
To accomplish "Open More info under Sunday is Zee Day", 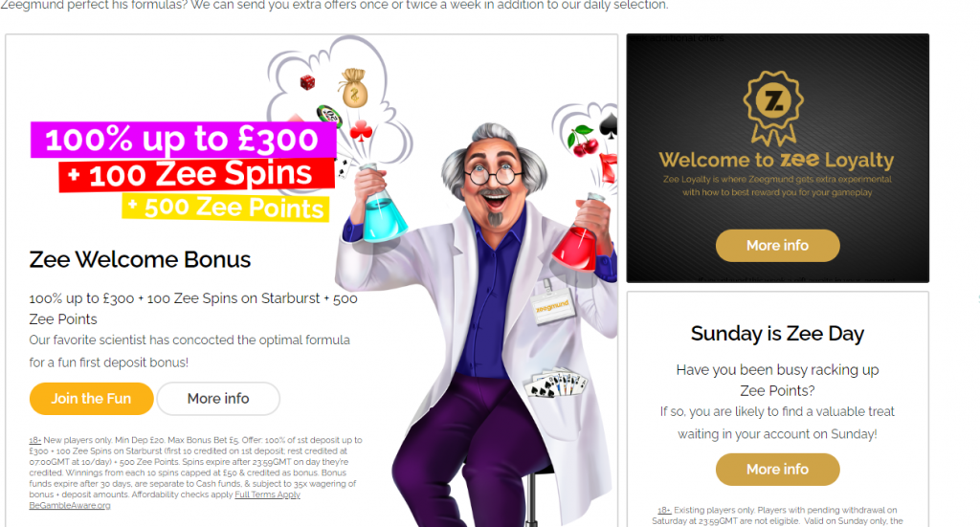I will click(x=777, y=469).
